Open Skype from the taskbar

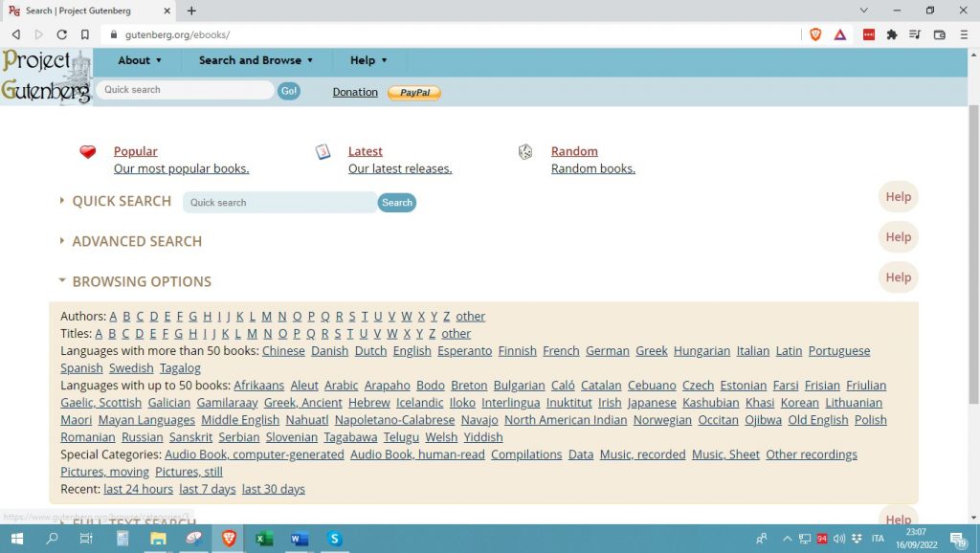click(x=334, y=540)
